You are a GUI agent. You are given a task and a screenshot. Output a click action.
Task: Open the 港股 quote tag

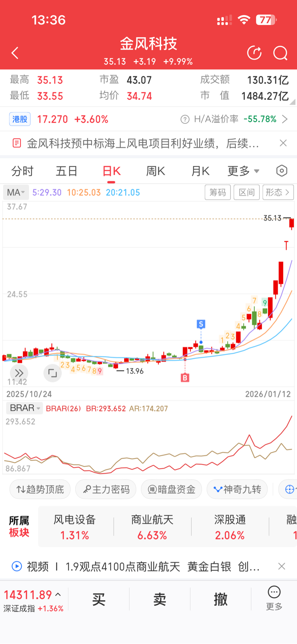pyautogui.click(x=20, y=119)
